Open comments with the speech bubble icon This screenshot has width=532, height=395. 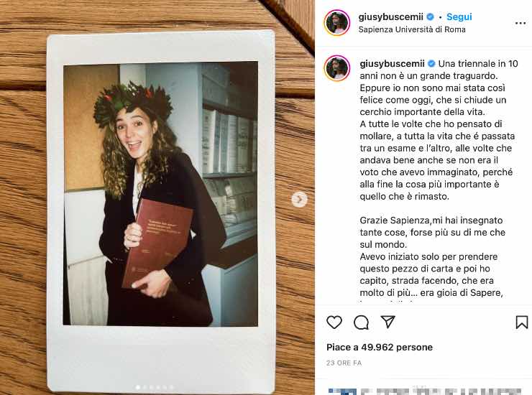tap(361, 322)
